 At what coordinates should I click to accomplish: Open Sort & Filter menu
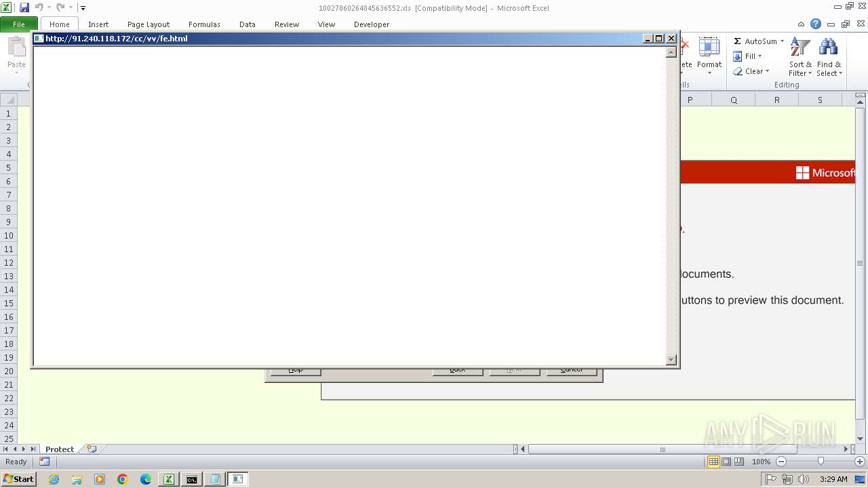pos(800,57)
